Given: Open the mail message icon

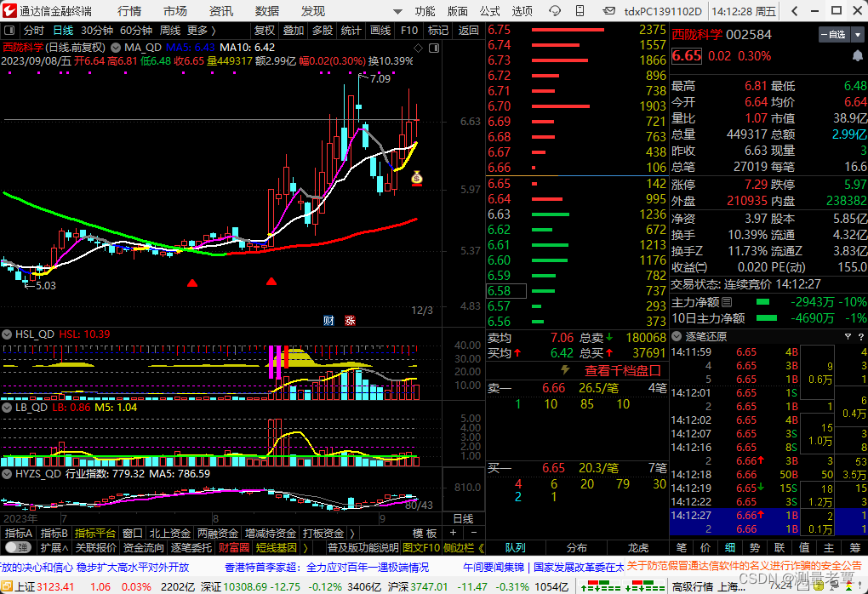Looking at the screenshot, I should click(609, 10).
